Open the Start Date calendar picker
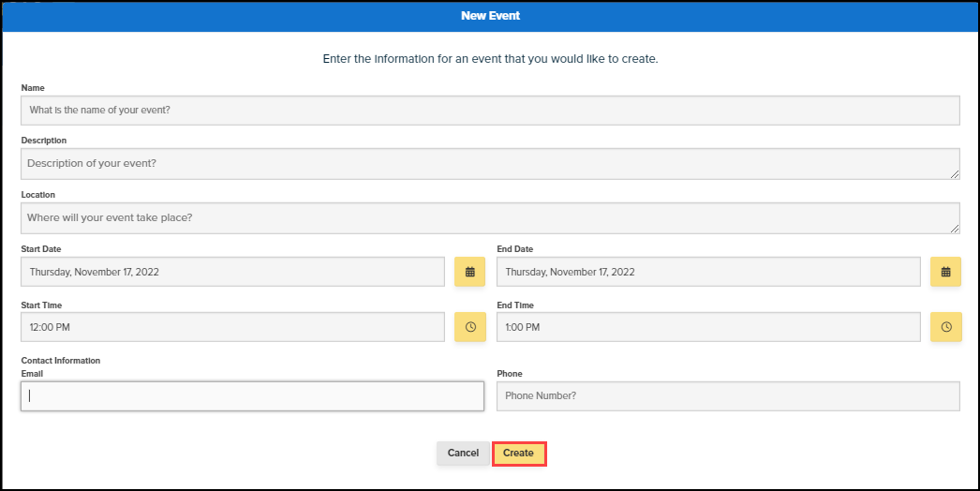The height and width of the screenshot is (491, 980). 470,272
